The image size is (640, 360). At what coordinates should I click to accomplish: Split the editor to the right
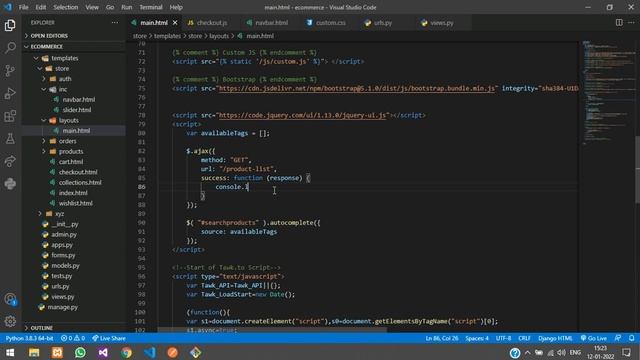[619, 23]
